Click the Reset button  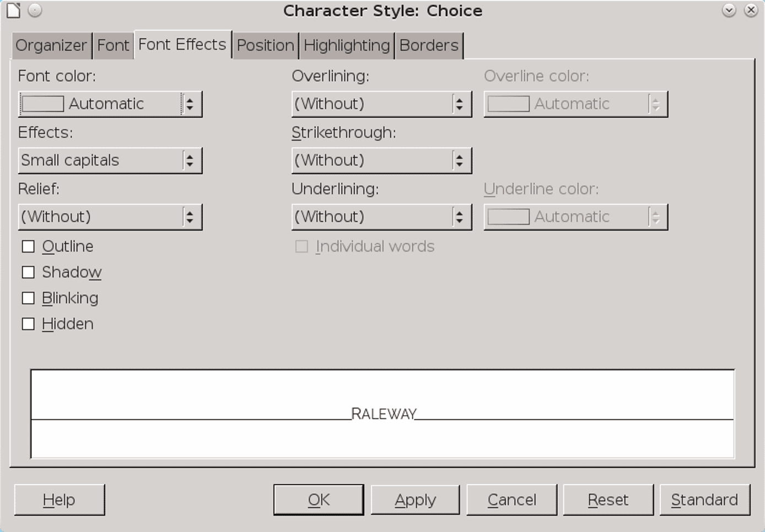[608, 499]
